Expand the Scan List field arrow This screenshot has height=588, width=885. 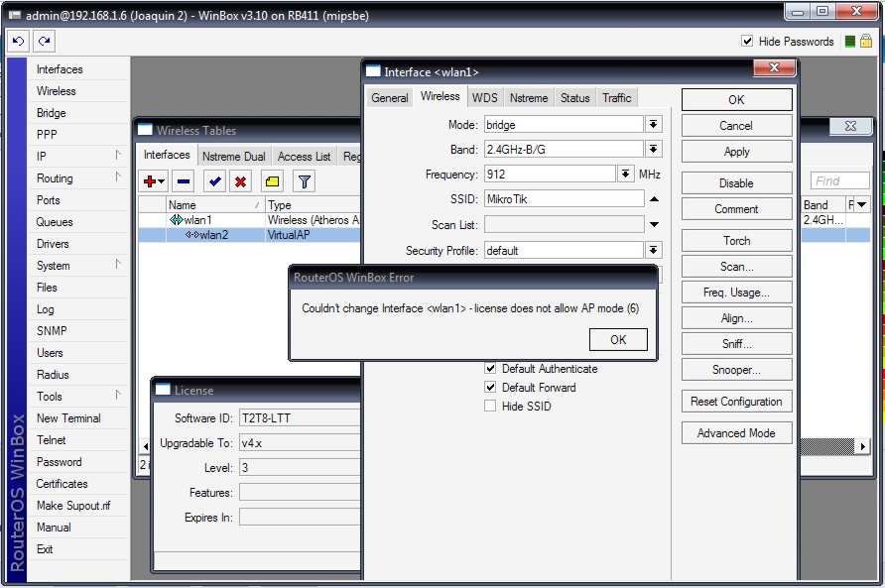(x=654, y=225)
